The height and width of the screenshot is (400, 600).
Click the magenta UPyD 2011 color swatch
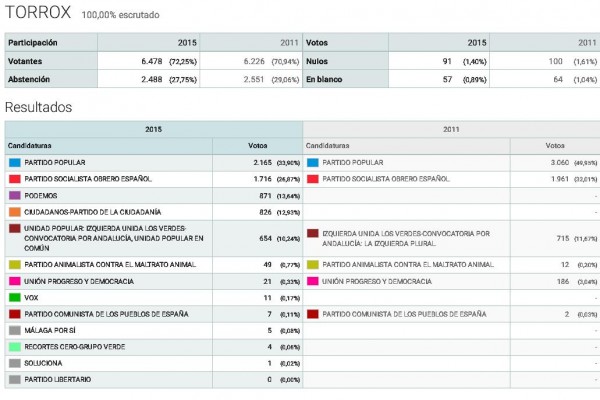coord(313,281)
